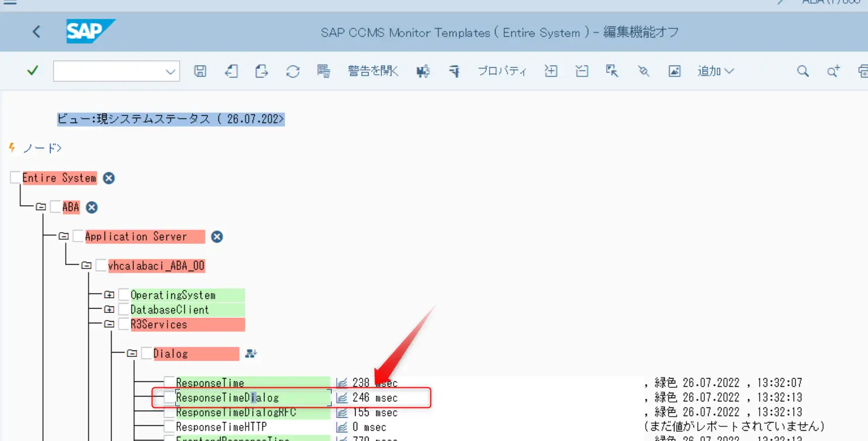The width and height of the screenshot is (868, 441).
Task: Click the lightning bolt ノード icon
Action: [12, 148]
